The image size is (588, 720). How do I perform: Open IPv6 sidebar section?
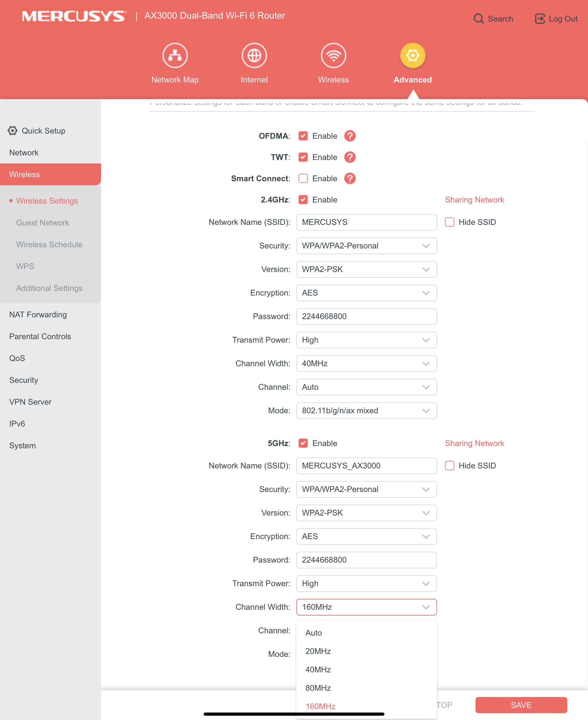tap(51, 424)
